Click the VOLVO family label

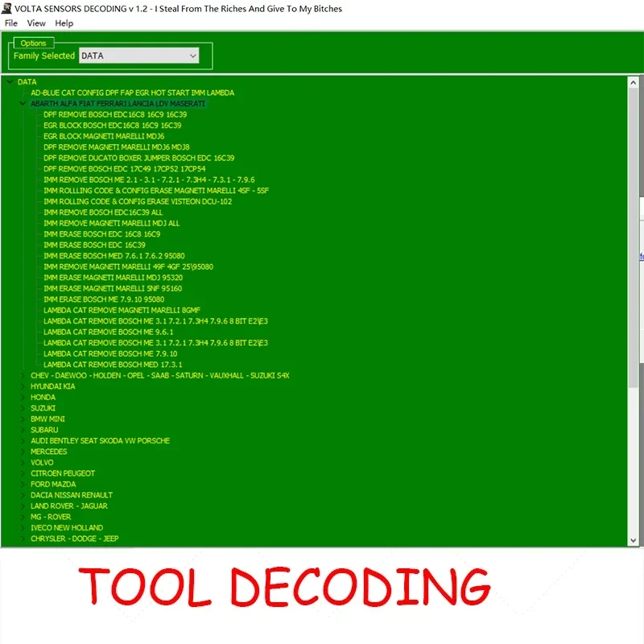[x=42, y=462]
